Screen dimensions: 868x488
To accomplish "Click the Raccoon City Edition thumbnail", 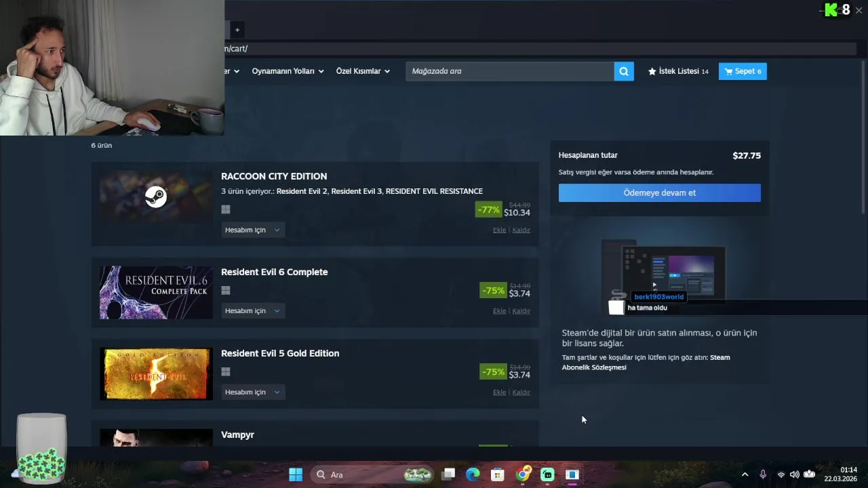I will coord(156,197).
